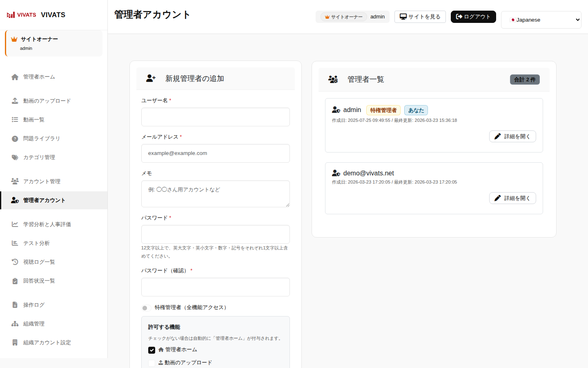
Task: Focus the パスワード input field
Action: (x=216, y=234)
